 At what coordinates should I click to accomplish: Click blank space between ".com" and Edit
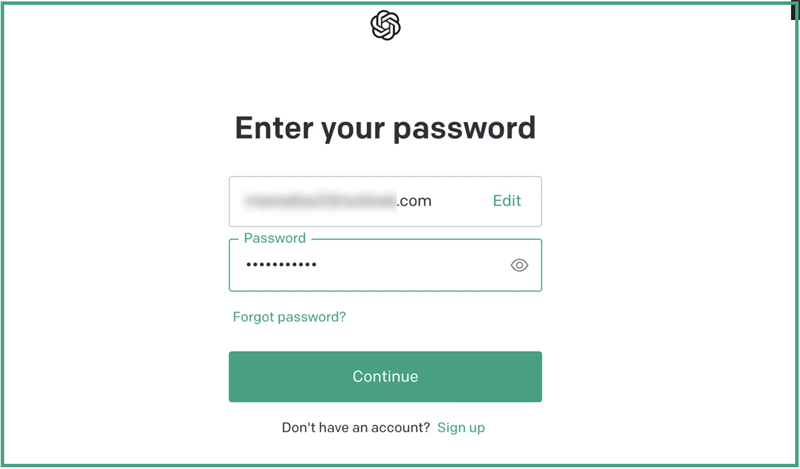click(x=462, y=201)
